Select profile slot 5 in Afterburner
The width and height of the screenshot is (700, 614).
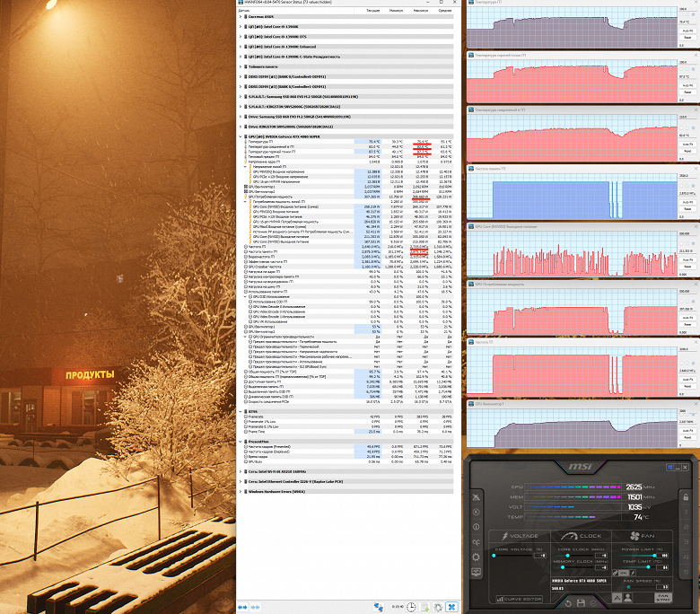(687, 572)
